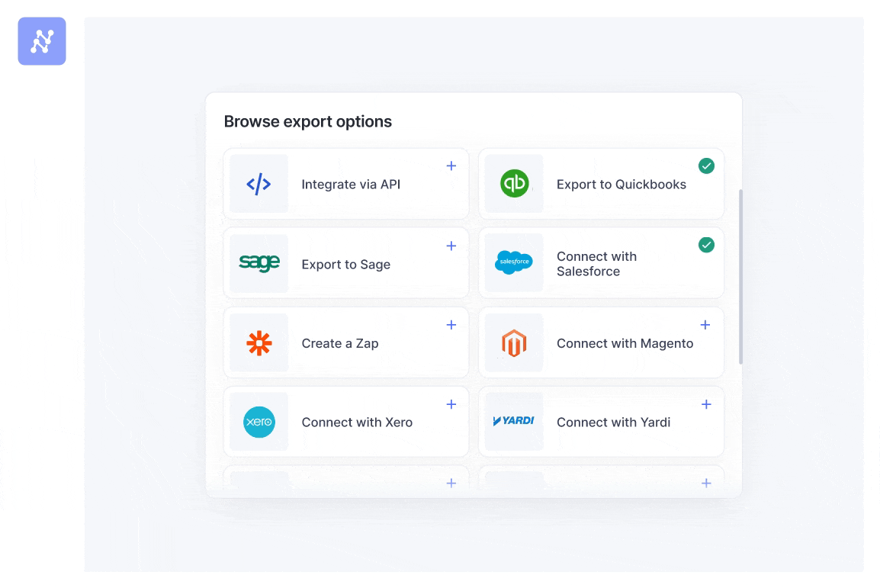This screenshot has width=880, height=588.
Task: Click the Nanonets logo icon
Action: click(x=42, y=41)
